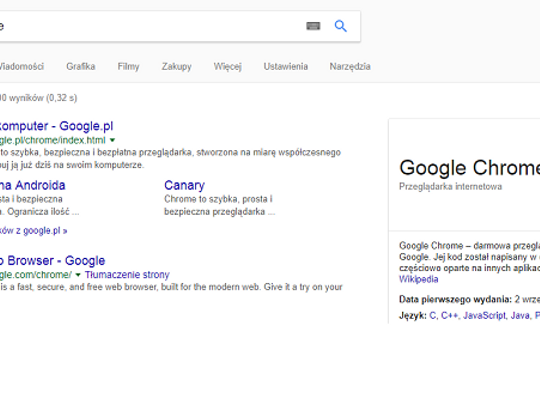Click the 'Język:' label
This screenshot has height=407, width=540.
point(413,315)
